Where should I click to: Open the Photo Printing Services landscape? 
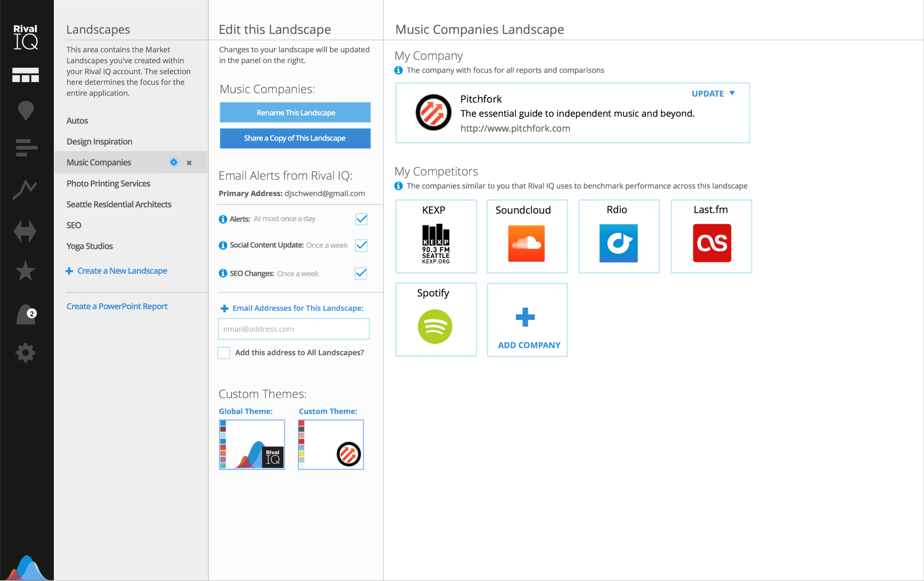[x=108, y=183]
